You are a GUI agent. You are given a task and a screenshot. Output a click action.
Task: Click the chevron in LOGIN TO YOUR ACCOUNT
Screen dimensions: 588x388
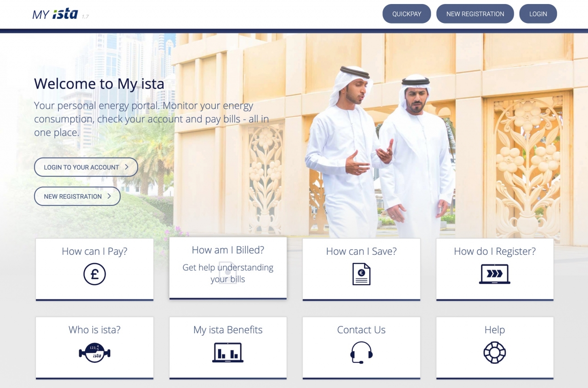127,167
